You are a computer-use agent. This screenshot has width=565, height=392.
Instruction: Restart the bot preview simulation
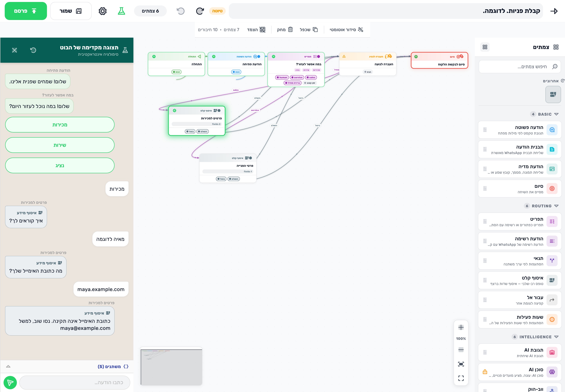[x=33, y=50]
